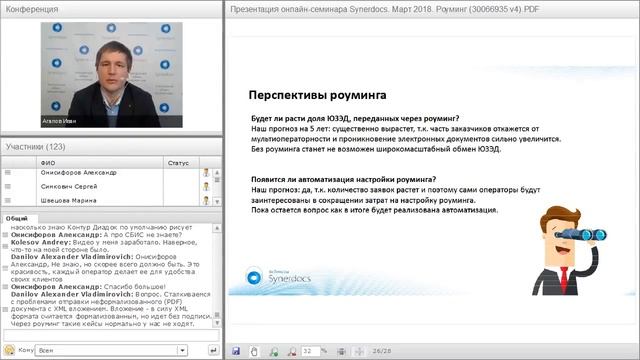The height and width of the screenshot is (360, 640).
Task: Click participants list scroll down arrow
Action: click(x=217, y=202)
